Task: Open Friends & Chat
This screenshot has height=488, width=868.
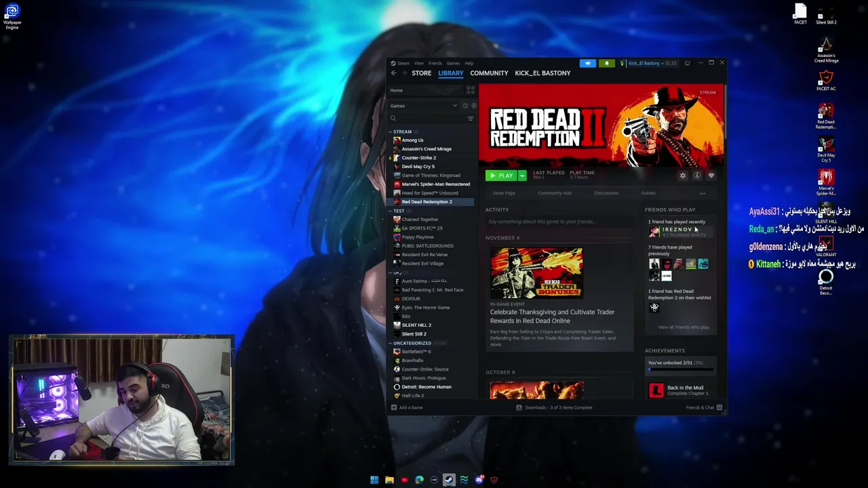Action: (x=703, y=408)
